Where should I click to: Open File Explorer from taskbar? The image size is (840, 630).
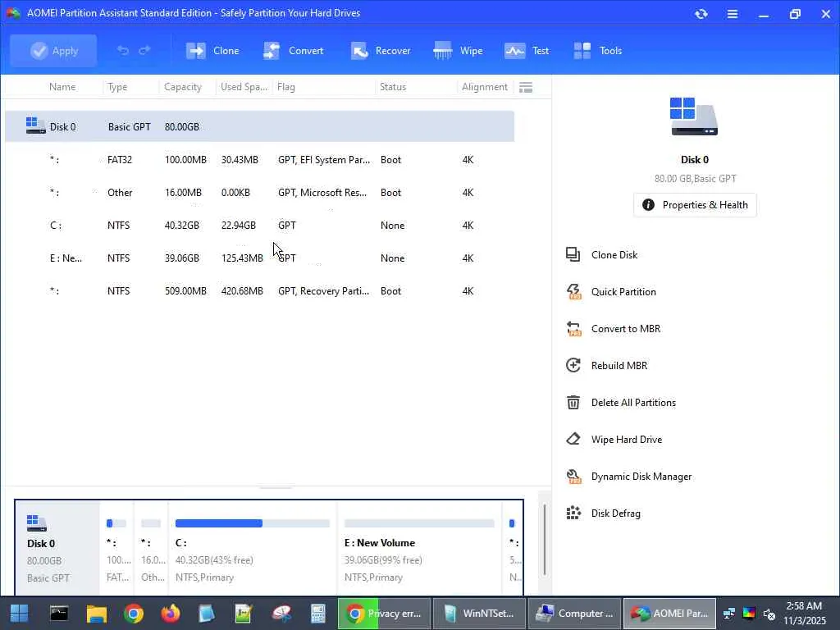click(97, 614)
